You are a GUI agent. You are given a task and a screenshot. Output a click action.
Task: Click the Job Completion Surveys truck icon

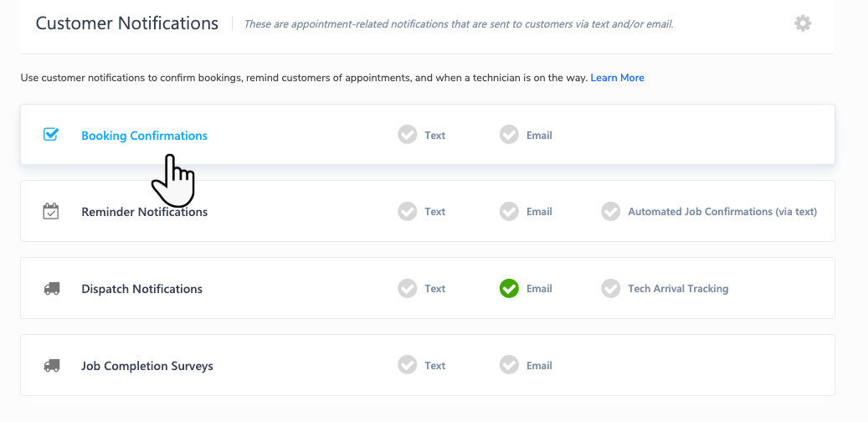[x=51, y=366]
